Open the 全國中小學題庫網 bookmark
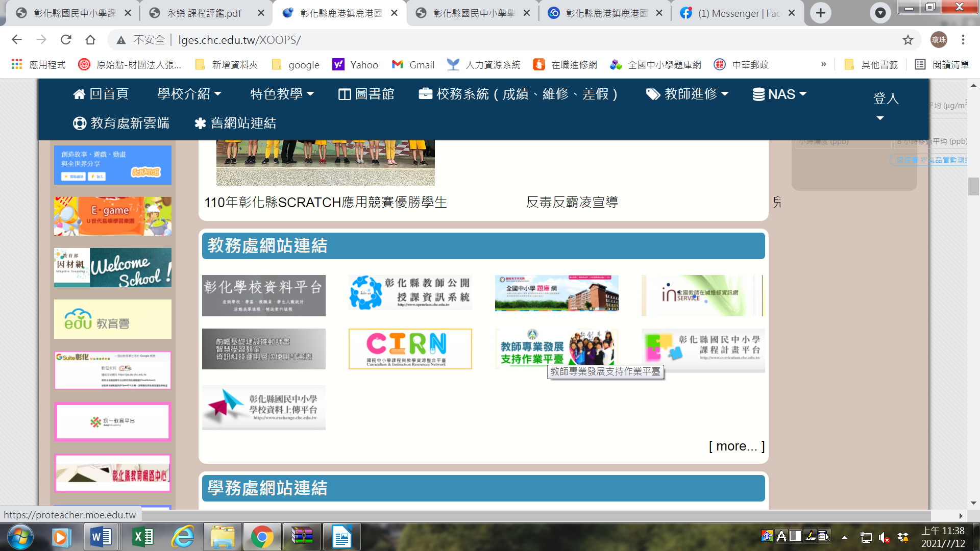The image size is (980, 551). (656, 65)
